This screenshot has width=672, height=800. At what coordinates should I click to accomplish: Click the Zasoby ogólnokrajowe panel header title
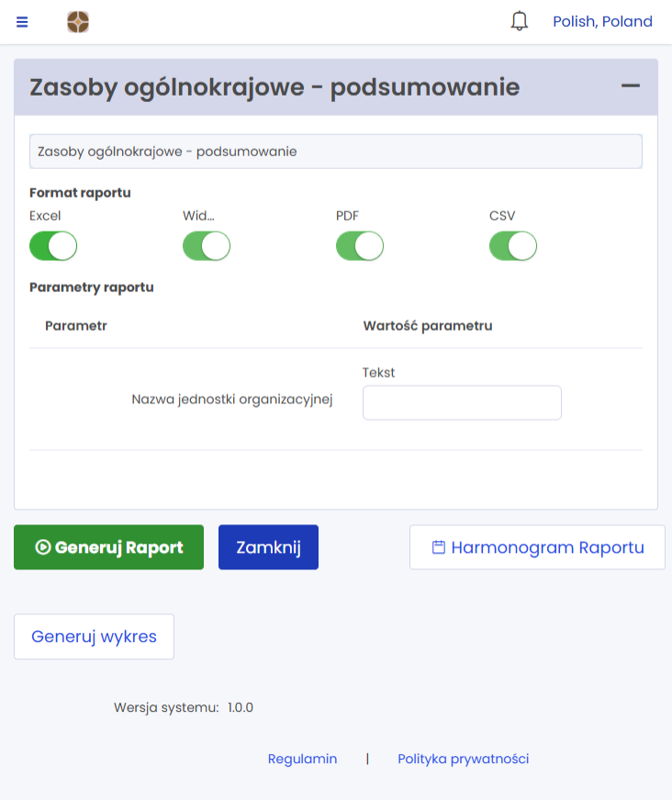point(274,87)
